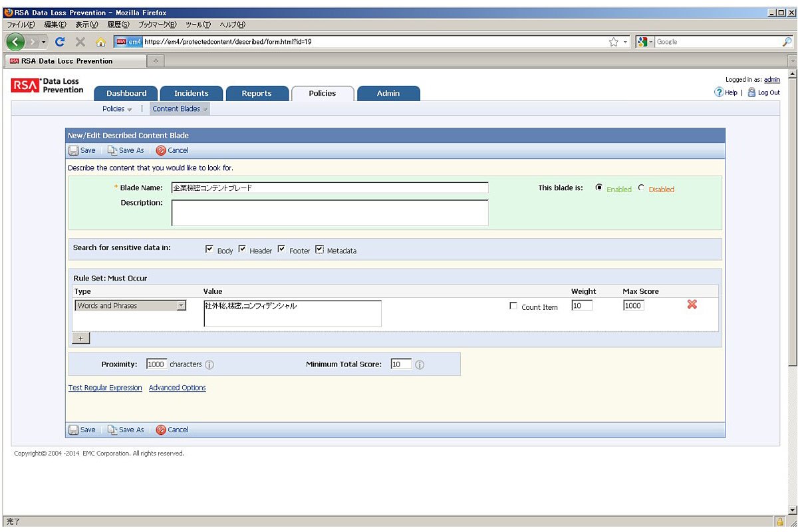Open the Dashboard tab
Screen dimensions: 798x532
click(x=126, y=93)
